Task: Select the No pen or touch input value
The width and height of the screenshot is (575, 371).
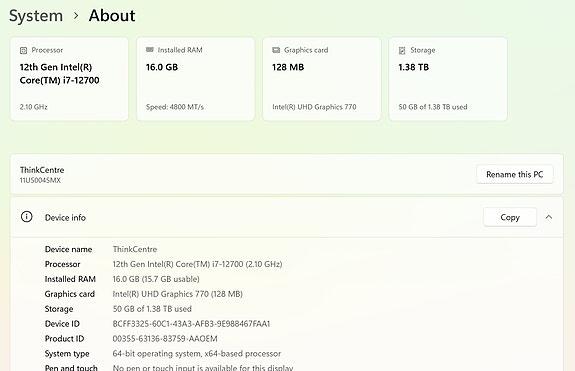Action: click(x=203, y=367)
